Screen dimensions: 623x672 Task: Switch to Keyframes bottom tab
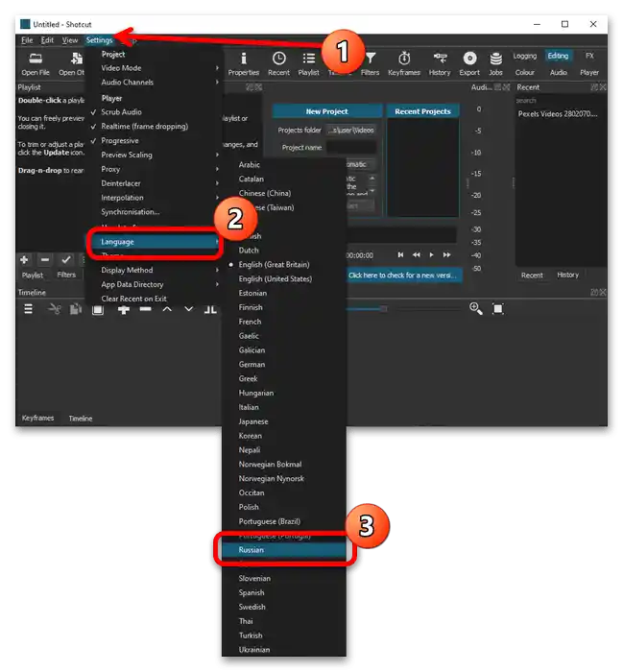(37, 419)
